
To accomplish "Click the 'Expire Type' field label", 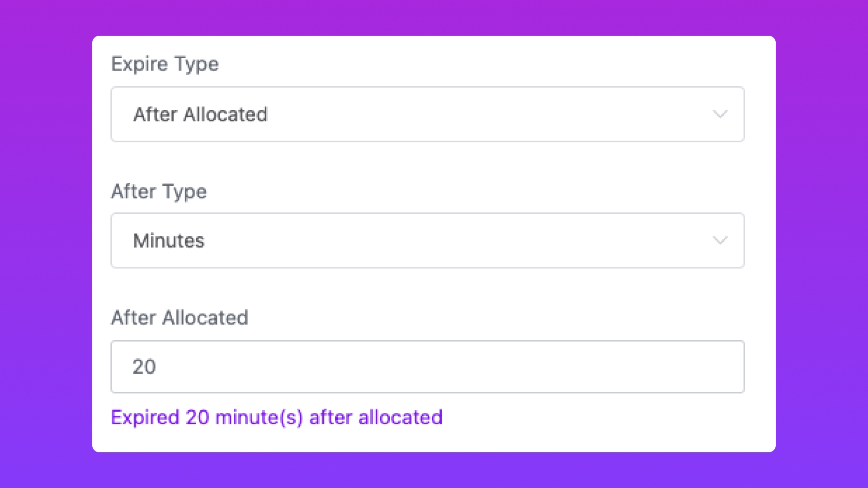I will tap(165, 64).
